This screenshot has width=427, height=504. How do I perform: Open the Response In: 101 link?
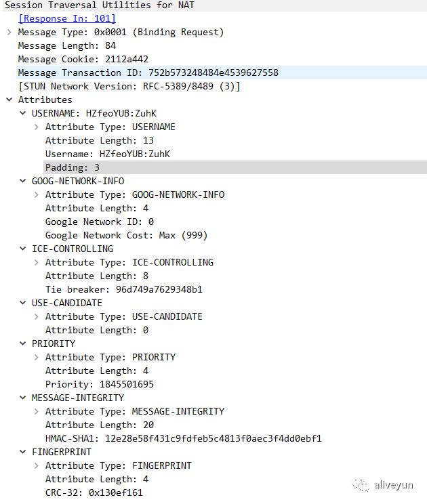coord(66,18)
